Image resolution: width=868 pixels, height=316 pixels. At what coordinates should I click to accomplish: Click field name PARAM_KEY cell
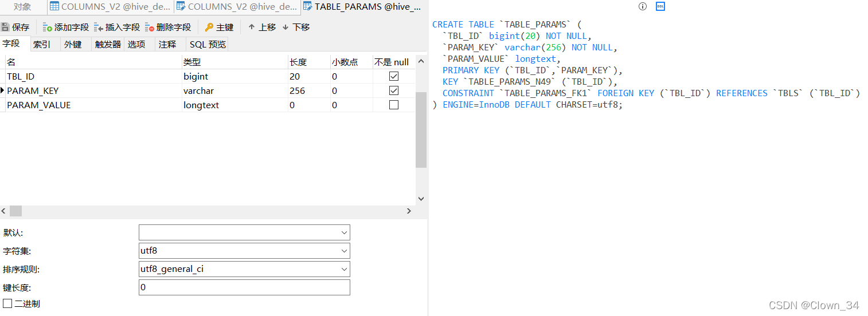coord(93,90)
